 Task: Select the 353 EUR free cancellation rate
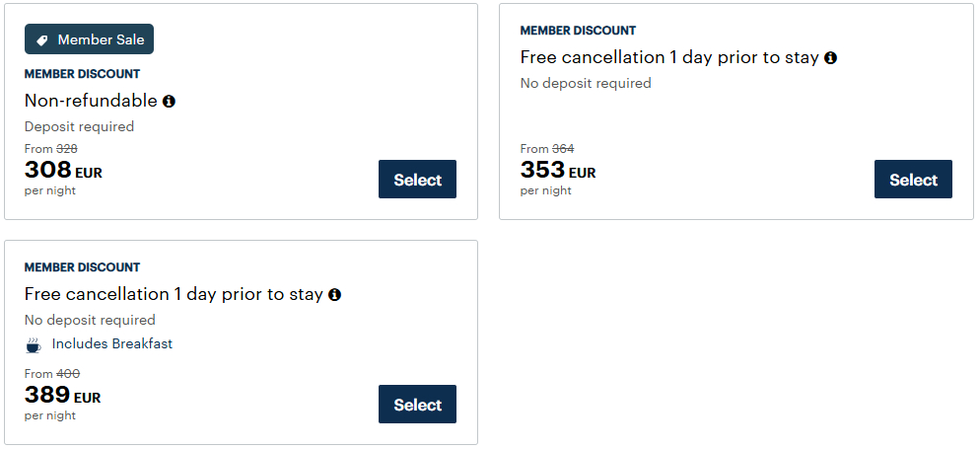tap(913, 179)
